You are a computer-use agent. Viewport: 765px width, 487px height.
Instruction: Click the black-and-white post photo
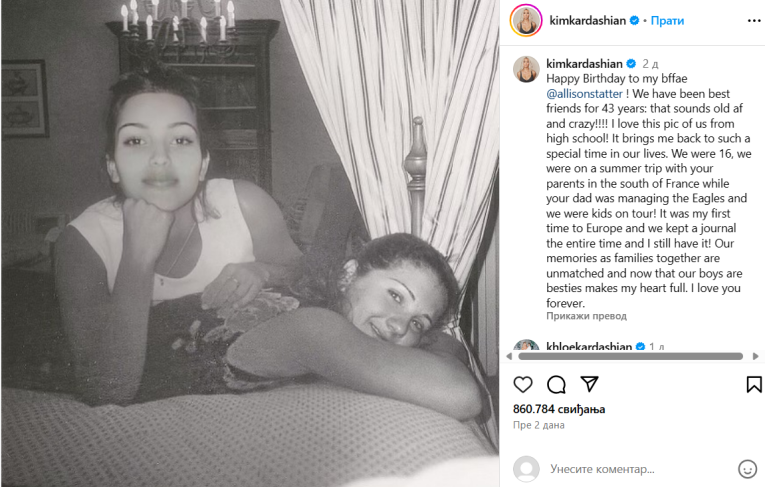250,244
